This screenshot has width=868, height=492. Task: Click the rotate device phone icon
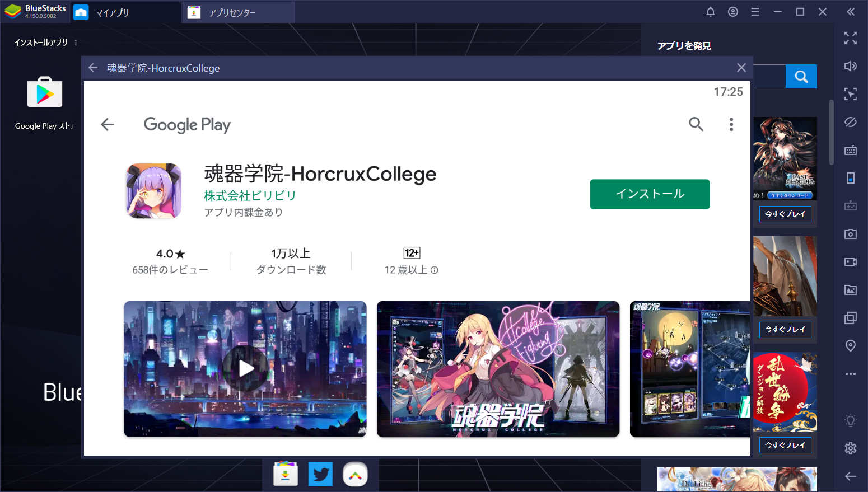click(x=851, y=178)
